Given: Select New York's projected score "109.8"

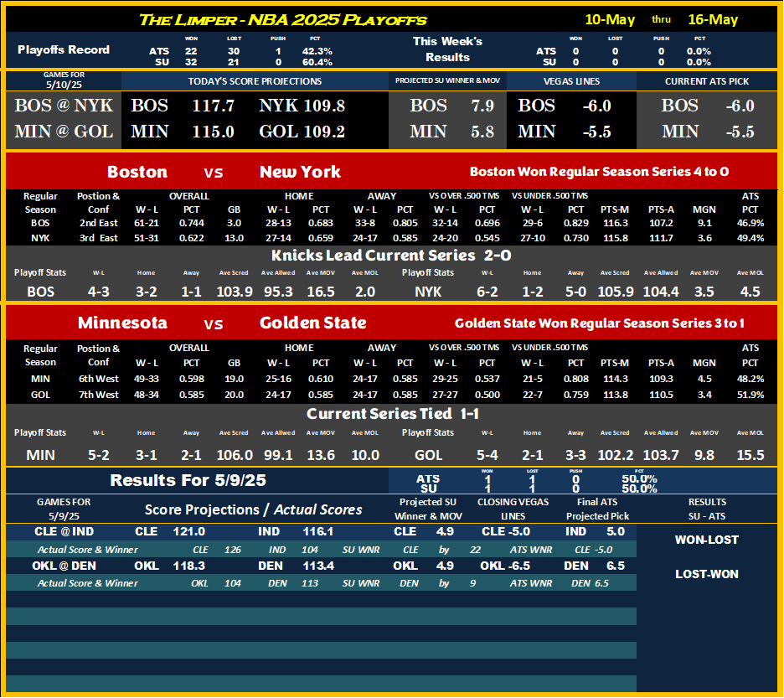Looking at the screenshot, I should [324, 106].
